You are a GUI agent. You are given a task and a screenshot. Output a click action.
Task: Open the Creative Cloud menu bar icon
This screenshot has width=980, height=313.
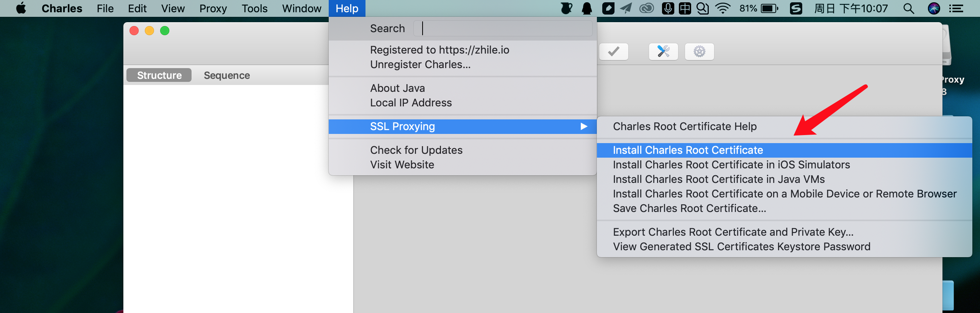[647, 8]
